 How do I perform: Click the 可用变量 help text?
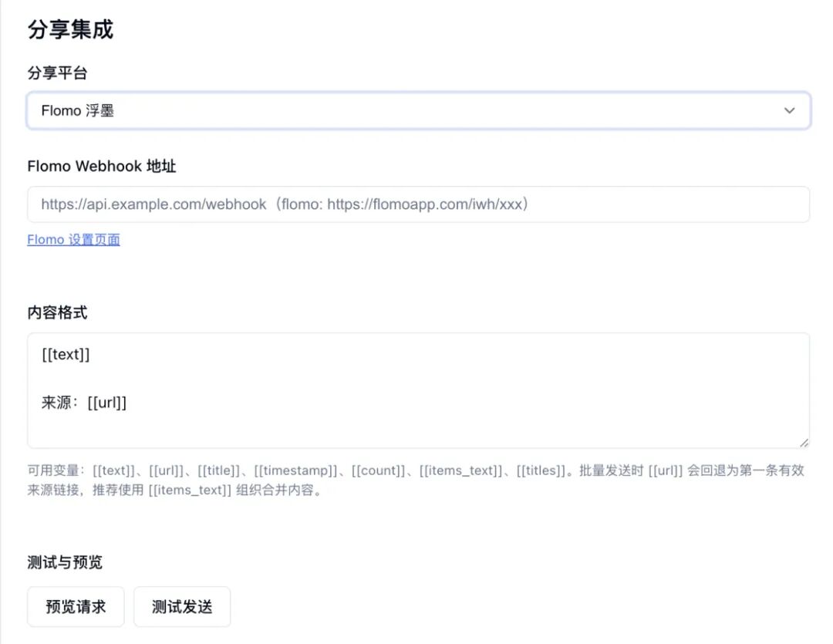pyautogui.click(x=416, y=480)
